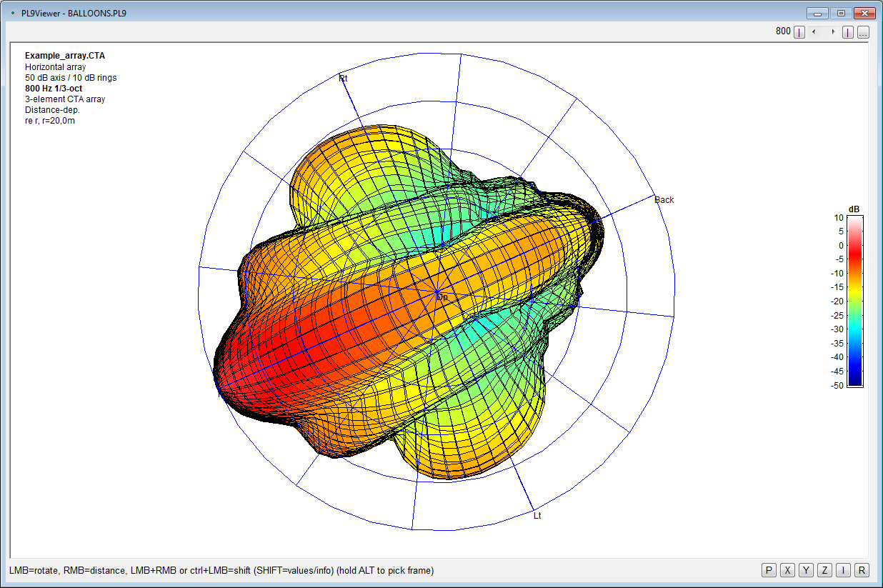Screen dimensions: 883x588
Task: Click the 'Up' label at balloon center
Action: (x=442, y=297)
